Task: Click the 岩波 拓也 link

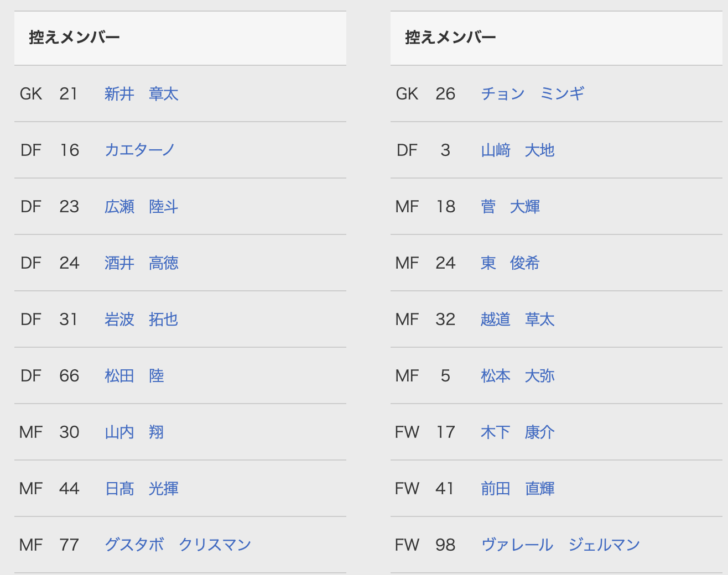Action: [x=142, y=320]
